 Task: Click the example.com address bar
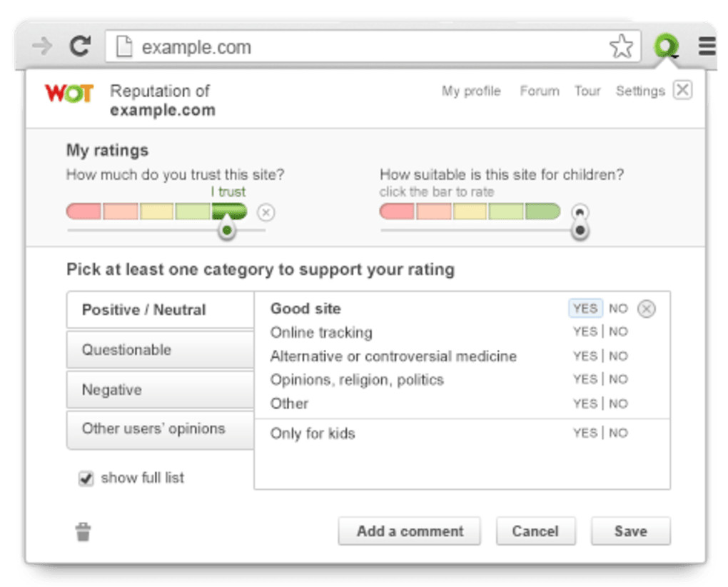click(357, 47)
